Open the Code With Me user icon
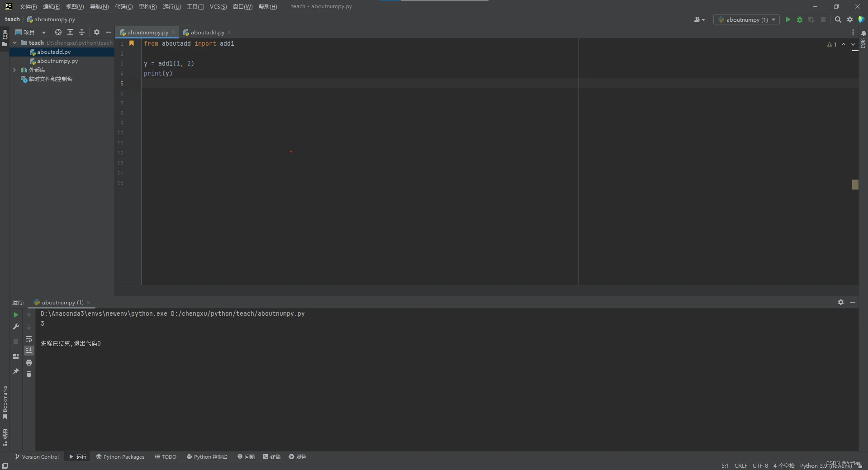The width and height of the screenshot is (868, 470). tap(699, 19)
